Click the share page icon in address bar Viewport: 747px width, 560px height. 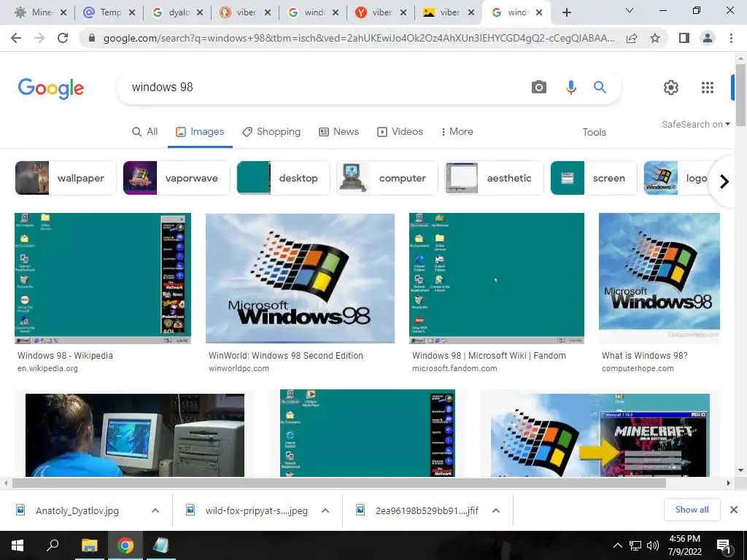click(632, 38)
